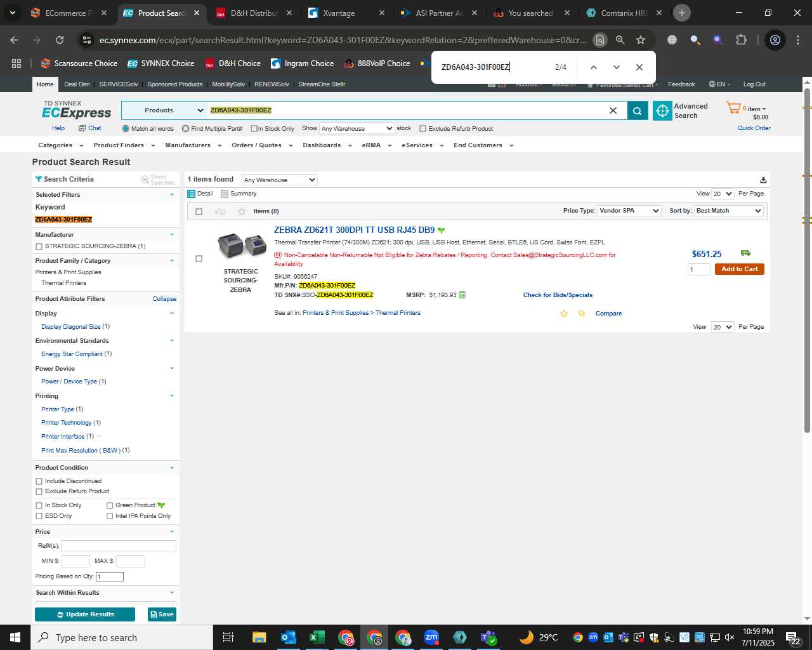The height and width of the screenshot is (650, 812).
Task: Open ZEBRA ZD621T product title link
Action: [x=354, y=230]
